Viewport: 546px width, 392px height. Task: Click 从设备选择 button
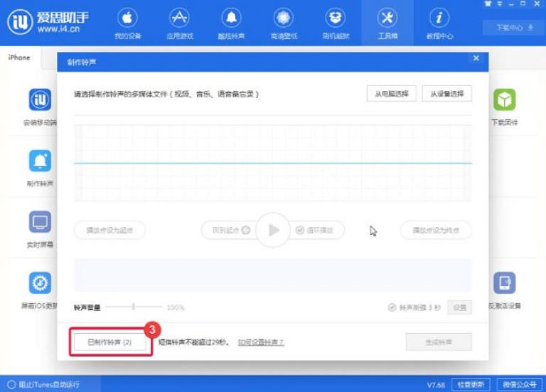point(447,94)
